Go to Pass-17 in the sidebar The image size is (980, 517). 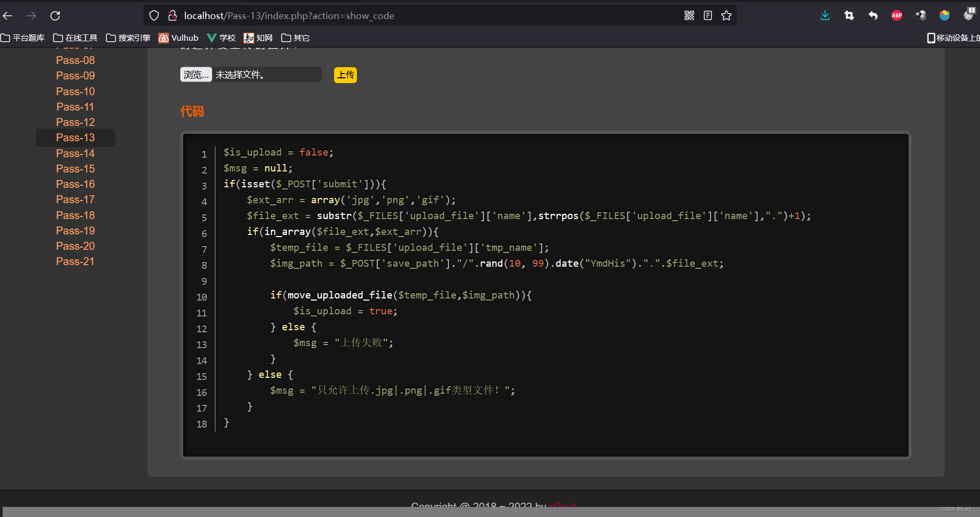[75, 199]
